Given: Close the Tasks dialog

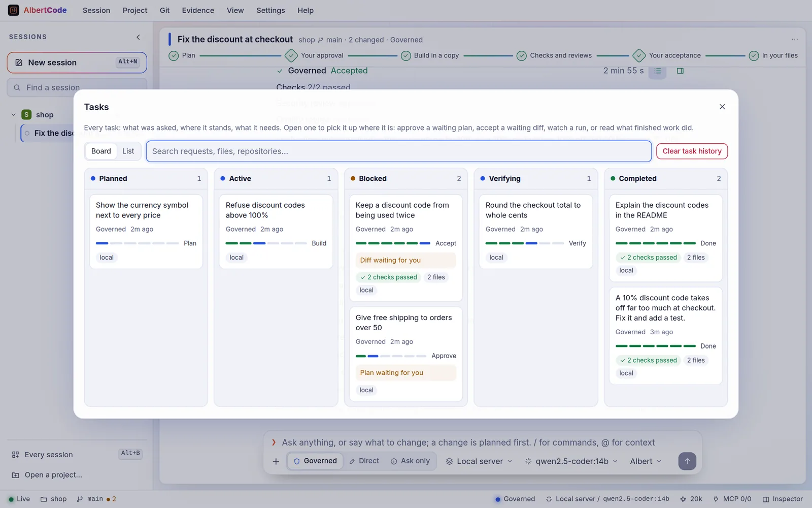Looking at the screenshot, I should [x=722, y=107].
